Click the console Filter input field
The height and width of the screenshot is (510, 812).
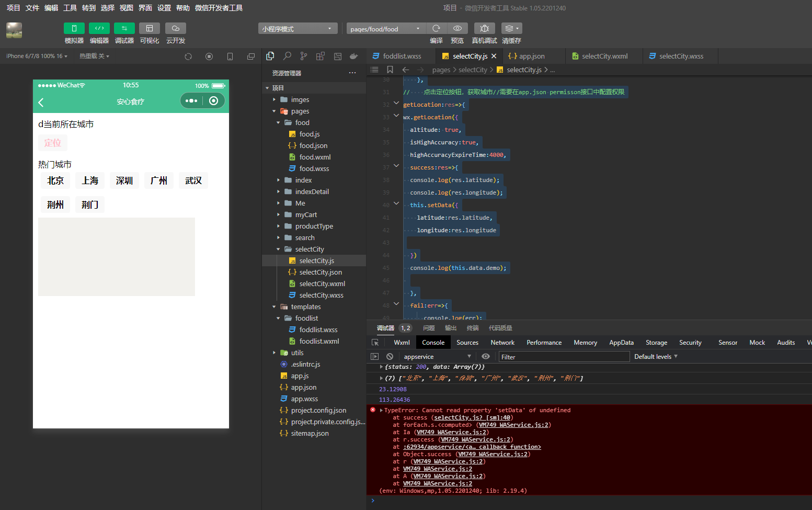click(x=564, y=357)
